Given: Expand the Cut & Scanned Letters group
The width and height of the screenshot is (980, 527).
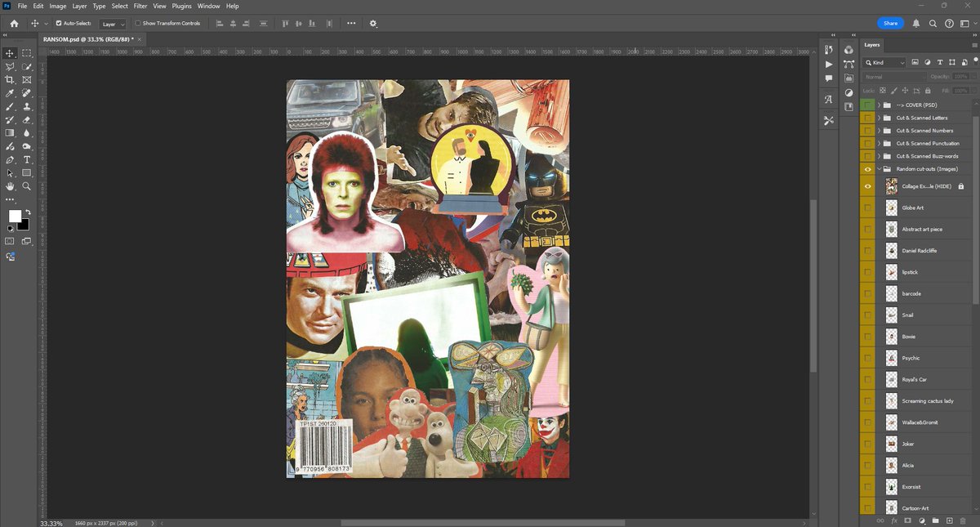Looking at the screenshot, I should 879,118.
